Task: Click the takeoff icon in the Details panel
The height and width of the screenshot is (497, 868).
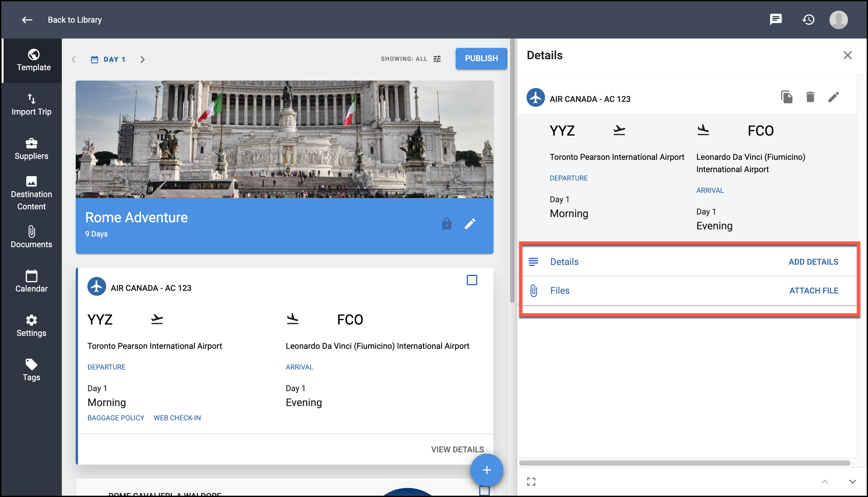Action: (619, 130)
